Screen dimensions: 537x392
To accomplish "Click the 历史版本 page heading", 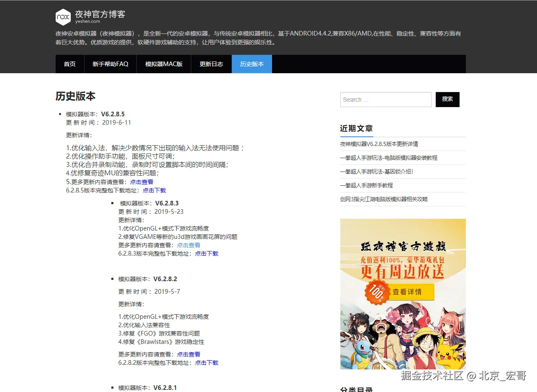I will 75,96.
